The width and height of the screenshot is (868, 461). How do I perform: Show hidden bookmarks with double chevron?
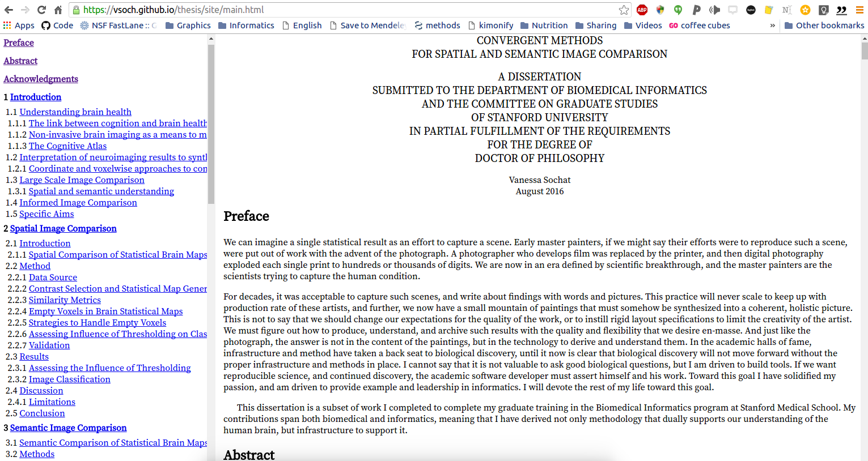772,25
